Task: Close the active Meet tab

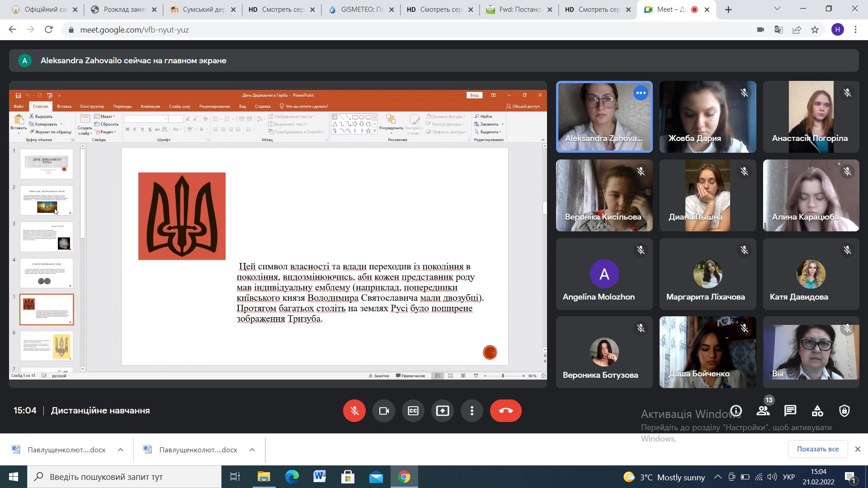Action: coord(707,9)
